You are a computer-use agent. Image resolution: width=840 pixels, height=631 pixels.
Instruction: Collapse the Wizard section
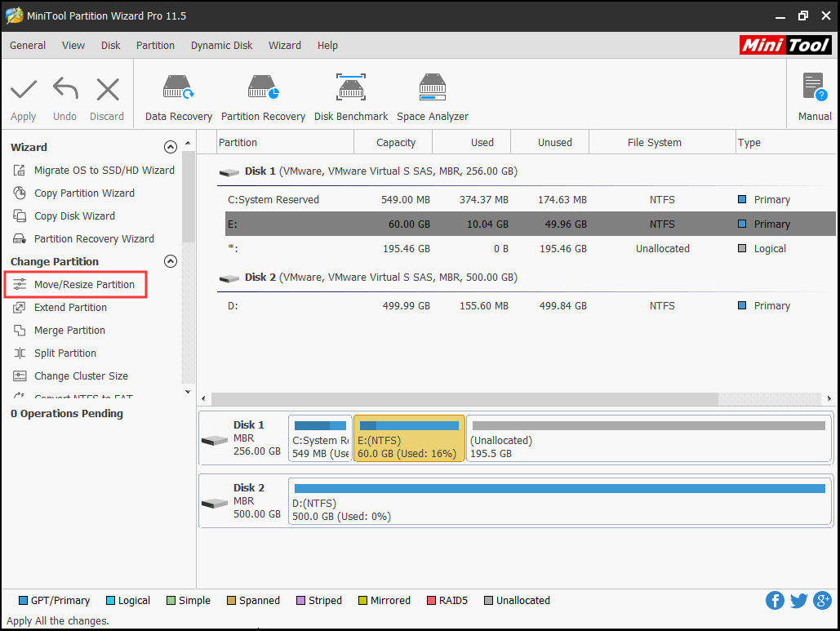click(x=171, y=148)
